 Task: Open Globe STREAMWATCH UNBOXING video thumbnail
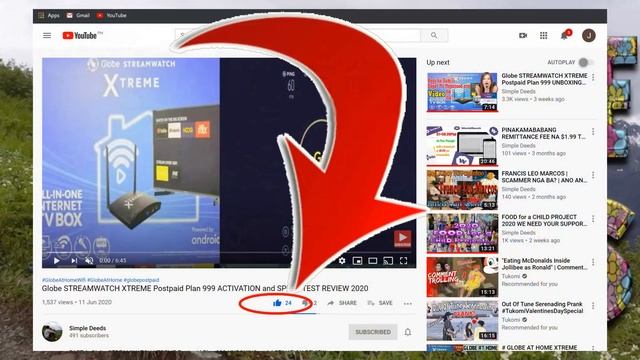462,92
